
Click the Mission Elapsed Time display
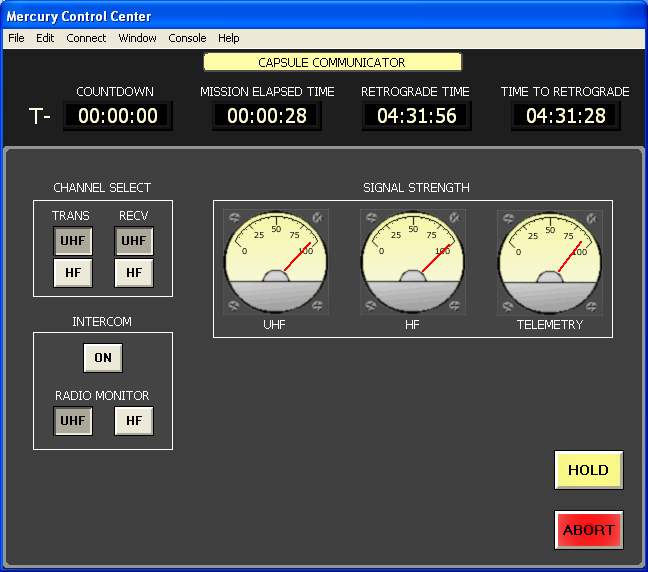click(266, 116)
